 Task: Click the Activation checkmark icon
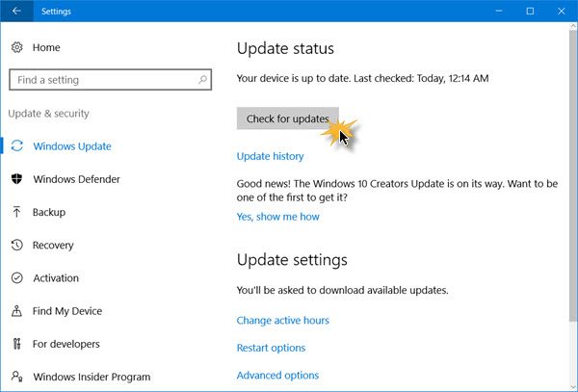click(x=17, y=277)
